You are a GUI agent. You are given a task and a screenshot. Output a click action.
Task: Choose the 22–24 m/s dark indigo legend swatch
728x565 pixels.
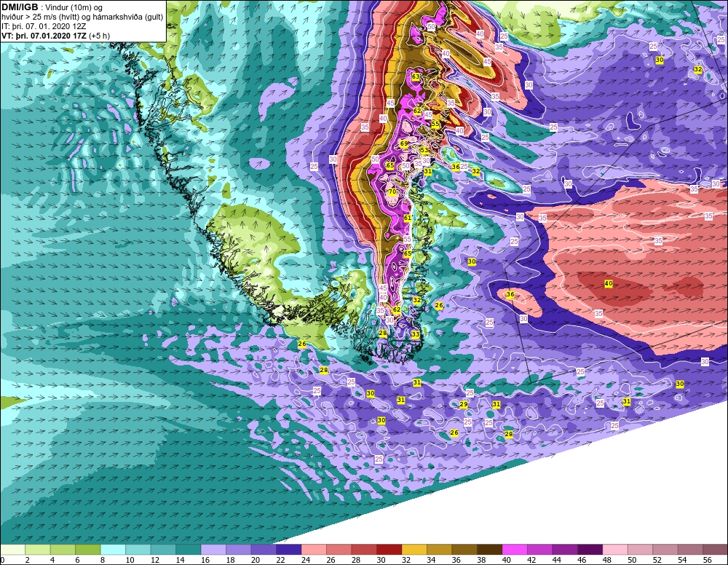pos(288,550)
